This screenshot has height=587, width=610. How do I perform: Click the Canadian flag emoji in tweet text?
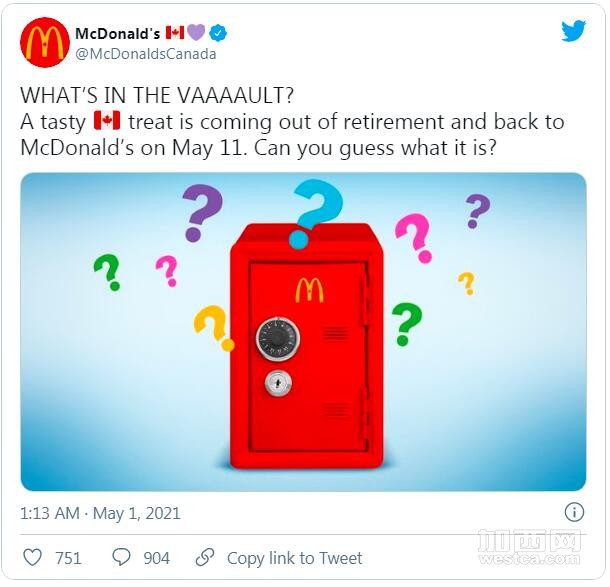tap(107, 121)
